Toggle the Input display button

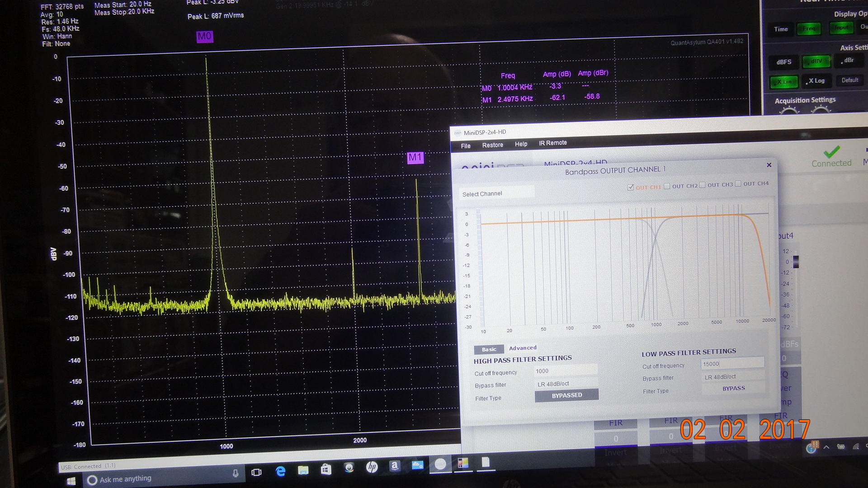[x=841, y=28]
